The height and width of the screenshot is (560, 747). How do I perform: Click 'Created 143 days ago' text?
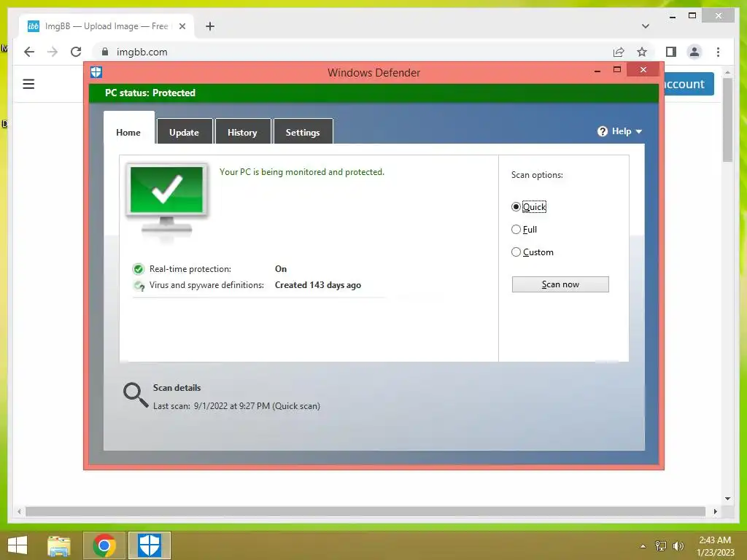point(318,285)
